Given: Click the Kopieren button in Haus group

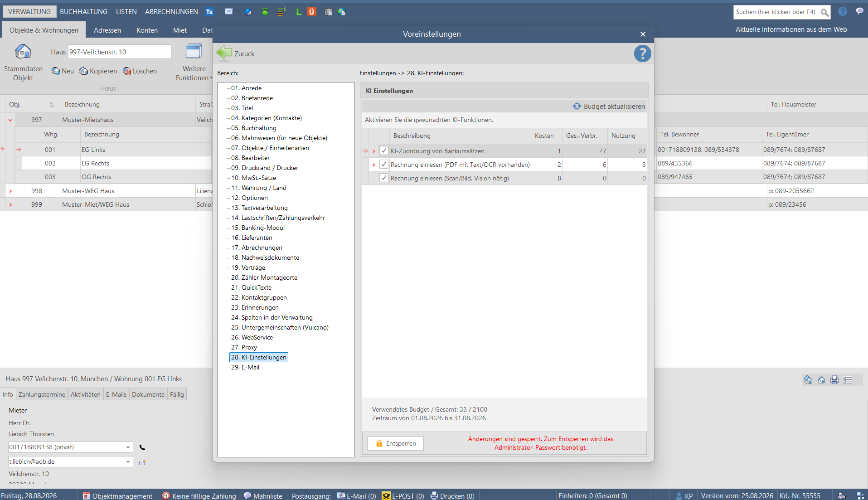Looking at the screenshot, I should tap(98, 71).
